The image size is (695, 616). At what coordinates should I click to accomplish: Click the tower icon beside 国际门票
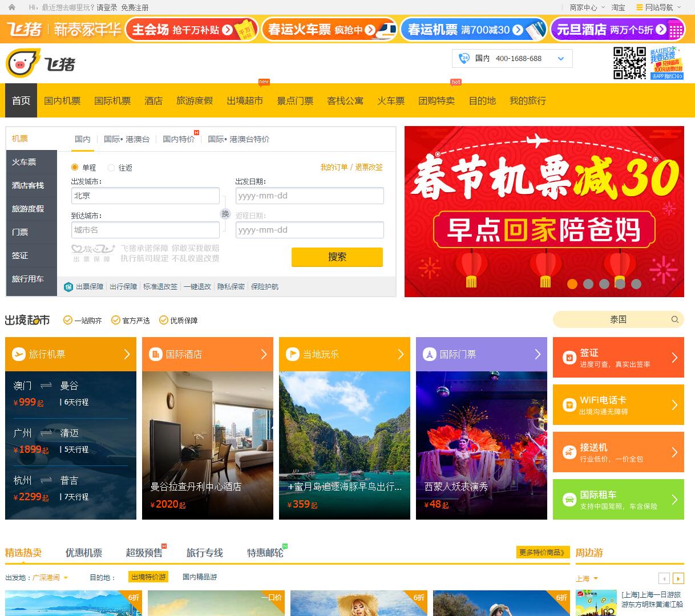point(429,354)
